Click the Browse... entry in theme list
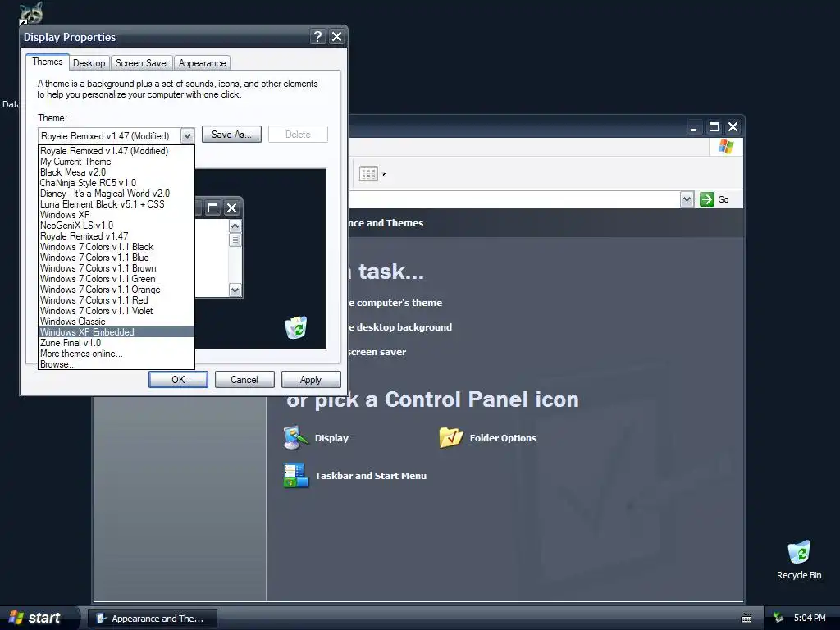This screenshot has height=630, width=840. pos(116,364)
